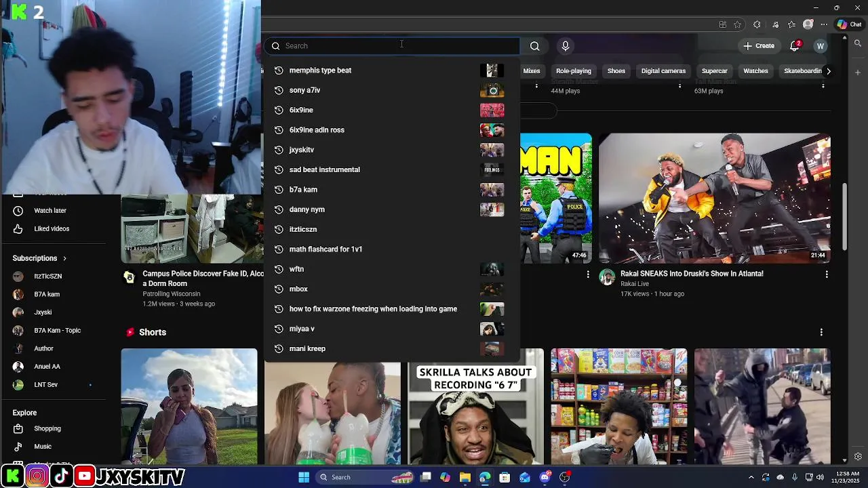Select the Digital cameras filter chip
Image resolution: width=868 pixels, height=488 pixels.
[663, 71]
